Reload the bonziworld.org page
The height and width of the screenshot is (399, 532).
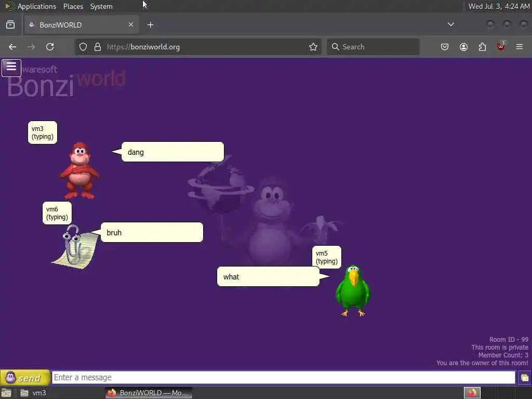pos(50,47)
